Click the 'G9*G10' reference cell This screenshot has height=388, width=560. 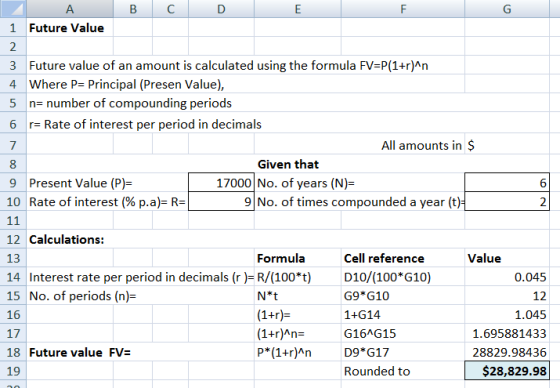pyautogui.click(x=366, y=296)
